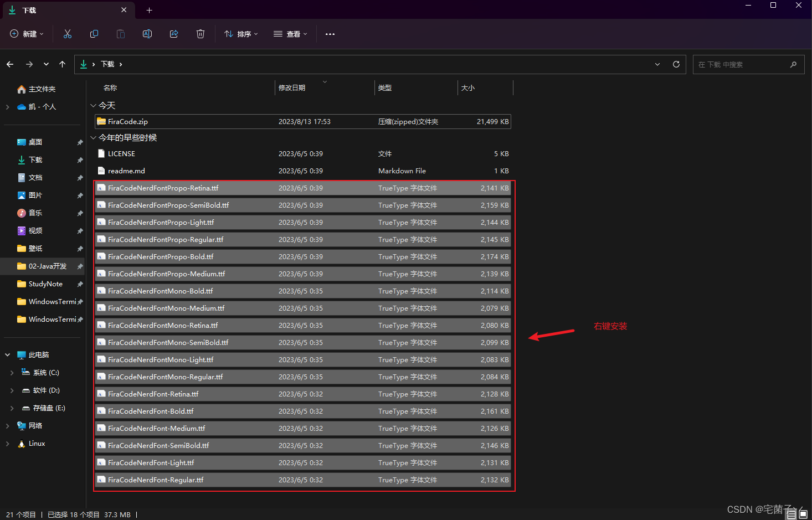Select FiraCodeNerdFont-Regular.ttf

click(x=303, y=480)
